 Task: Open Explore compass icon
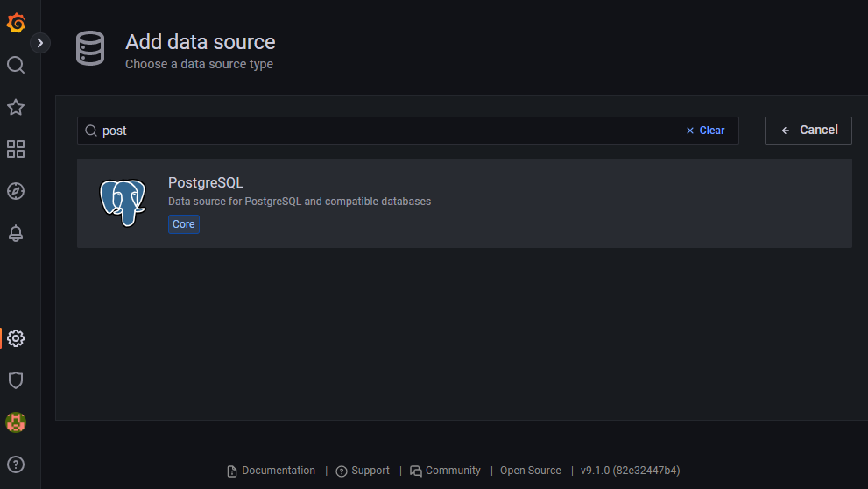(16, 191)
